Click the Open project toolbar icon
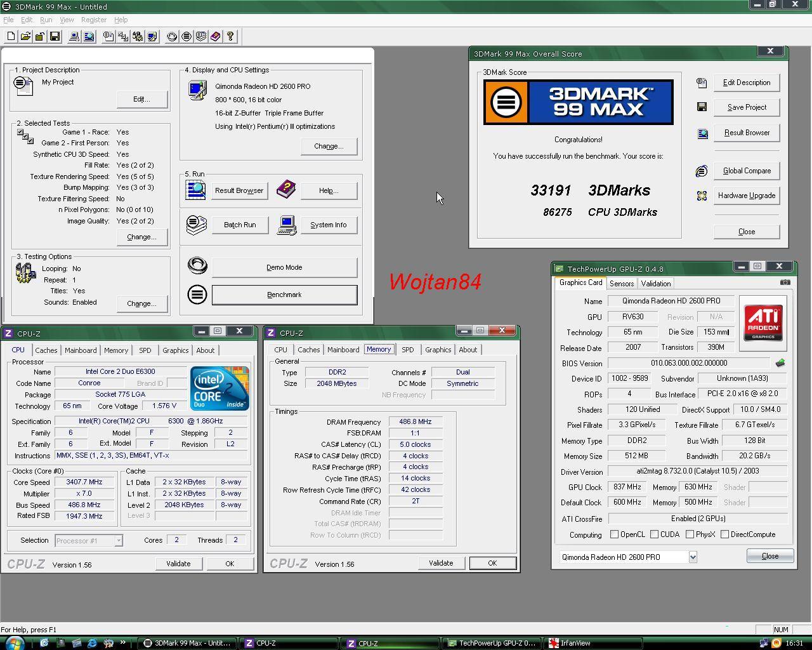Image resolution: width=812 pixels, height=650 pixels. [25, 36]
